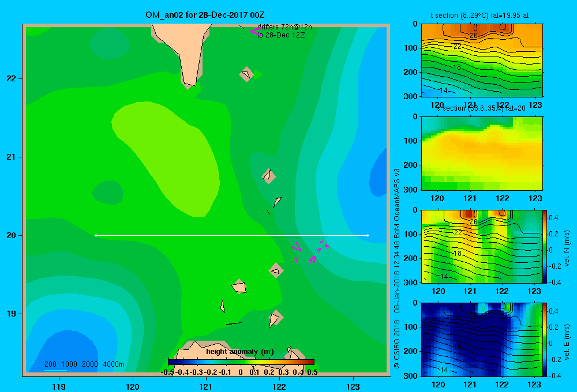Open the temperature section panel
This screenshot has width=577, height=392.
tap(482, 61)
